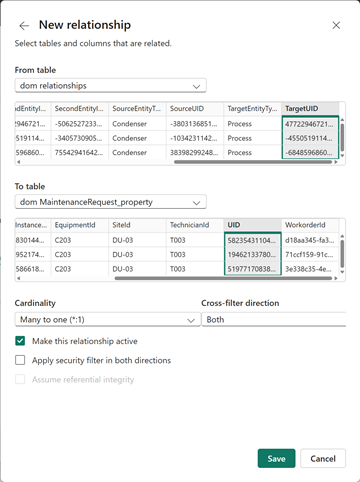Go back using the arrow beside New relationship
This screenshot has height=482, width=360.
[x=24, y=26]
